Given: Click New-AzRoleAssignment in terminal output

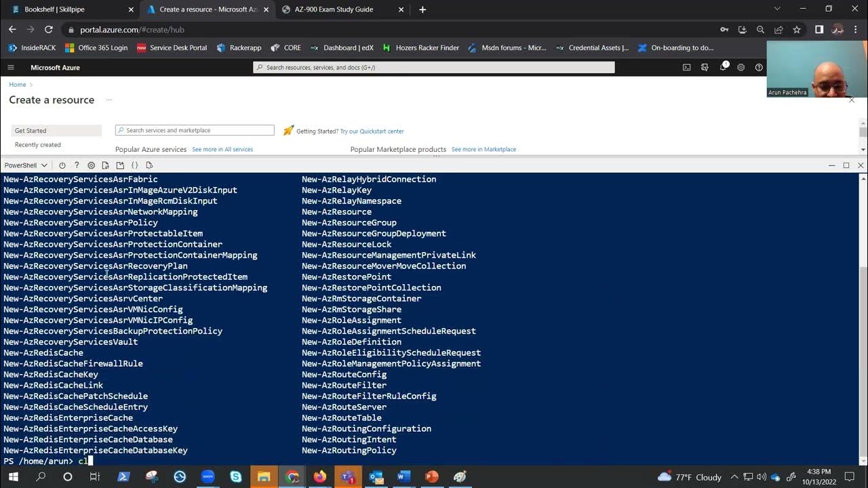Looking at the screenshot, I should point(351,321).
